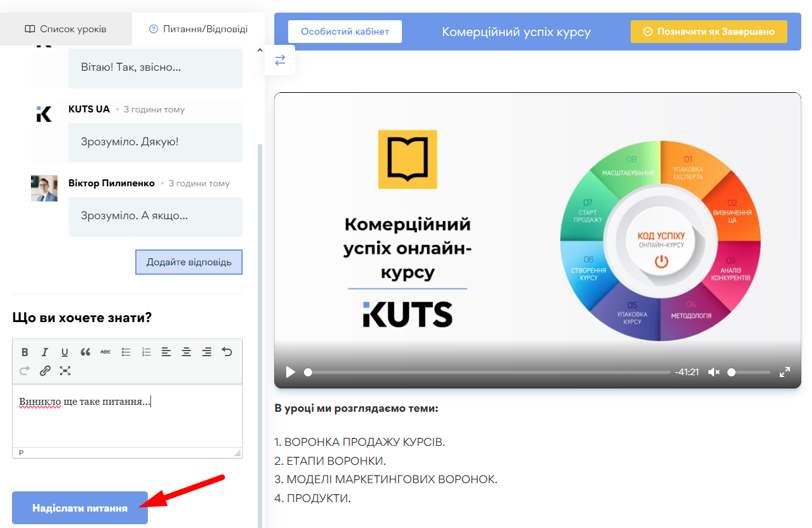812x528 pixels.
Task: Center-align text in the editor
Action: coord(186,352)
